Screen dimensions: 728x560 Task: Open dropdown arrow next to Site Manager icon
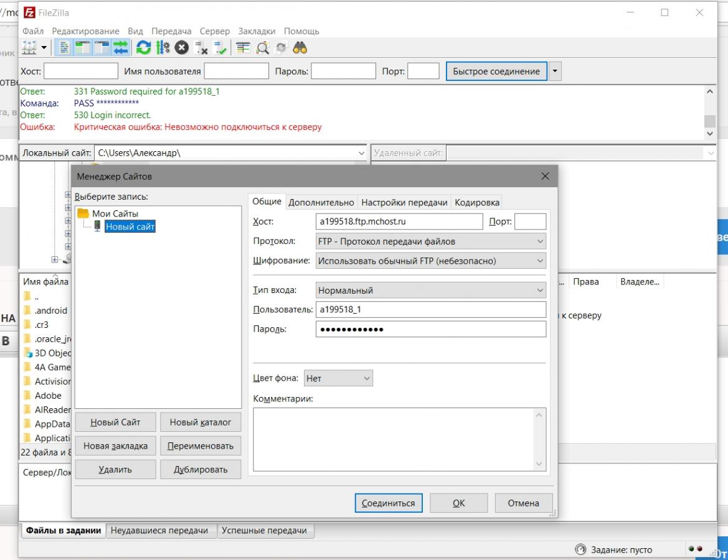click(44, 47)
